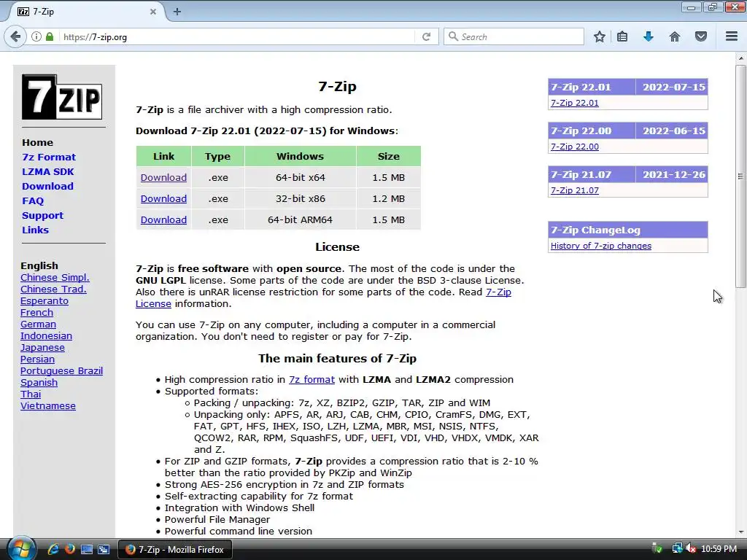Switch language to Chinese Trad.
Viewport: 747px width, 560px height.
point(53,289)
